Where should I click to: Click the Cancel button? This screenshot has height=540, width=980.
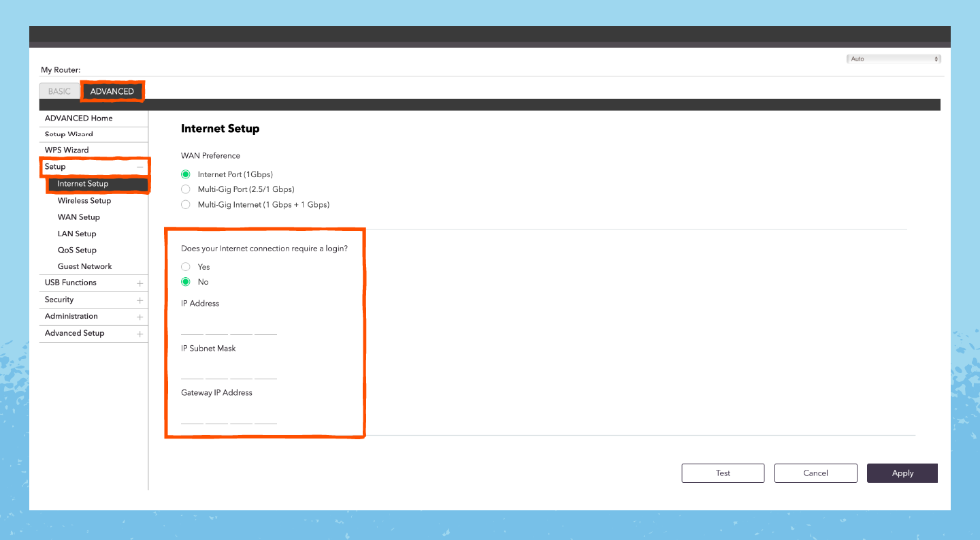[815, 473]
